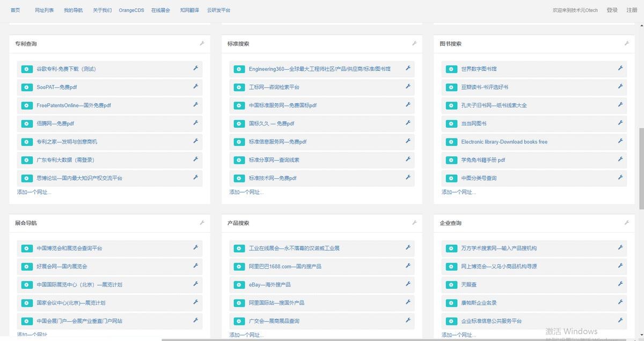Click wrench icon in 企业查询 panel header
Viewport: 644px width, 341px height.
626,223
